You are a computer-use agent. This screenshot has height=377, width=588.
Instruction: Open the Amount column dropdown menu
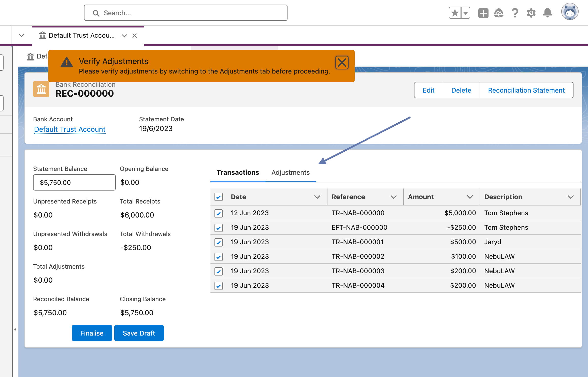click(470, 197)
